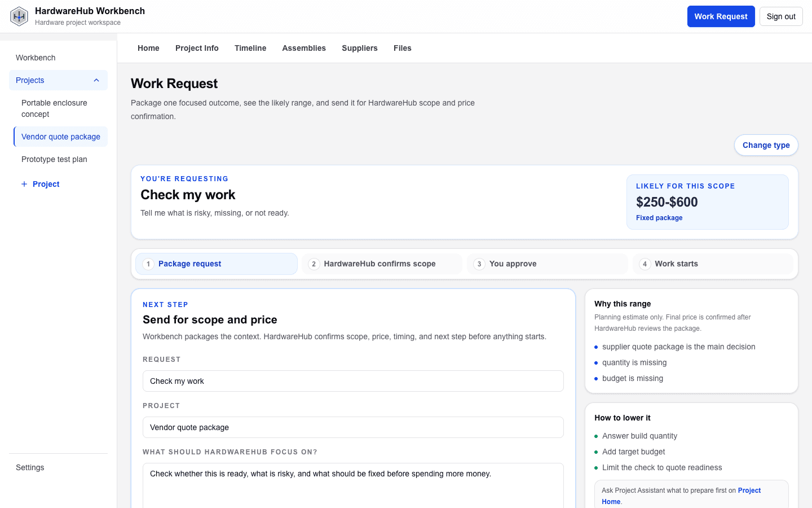Click the Change type button

766,145
